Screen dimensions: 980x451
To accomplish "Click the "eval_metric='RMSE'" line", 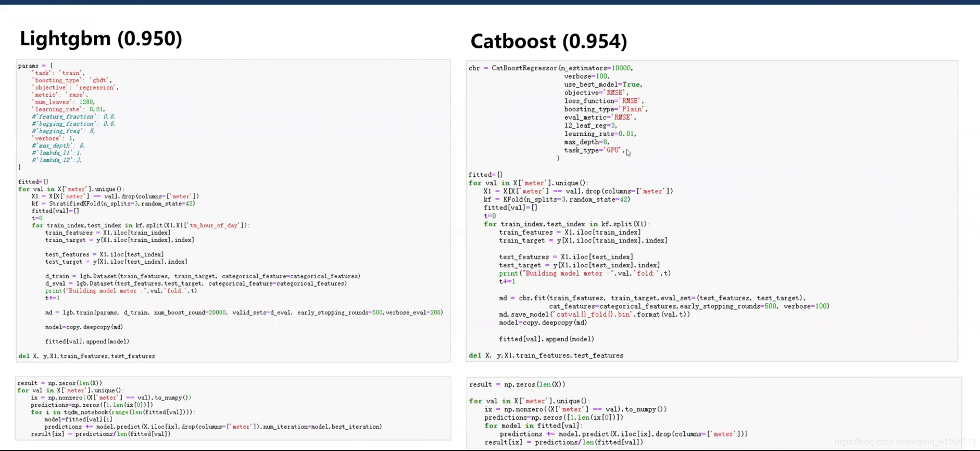I will [x=600, y=118].
